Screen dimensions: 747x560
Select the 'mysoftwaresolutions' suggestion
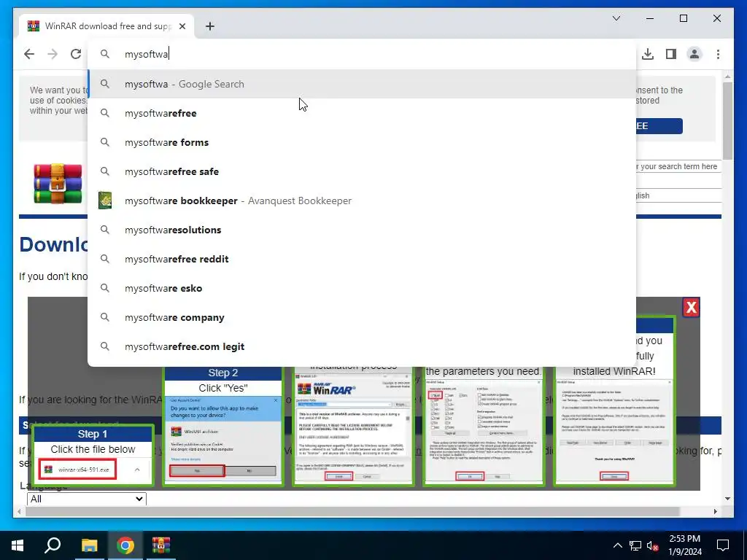362,230
